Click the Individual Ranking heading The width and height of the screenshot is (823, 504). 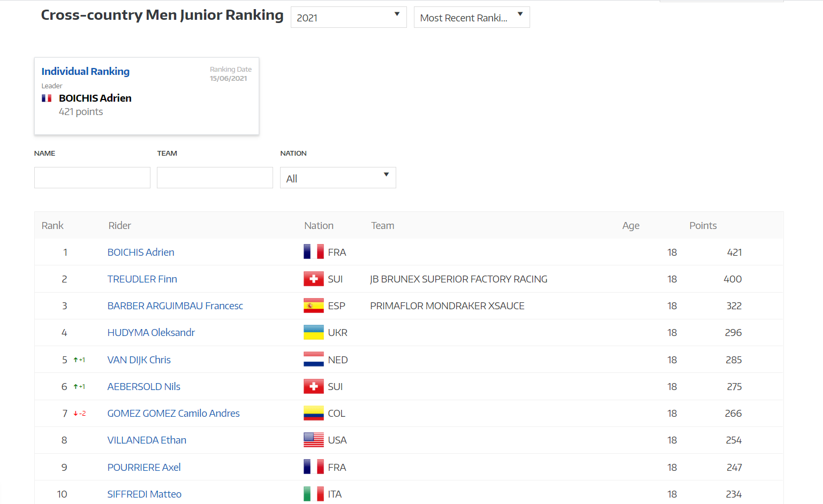tap(85, 71)
